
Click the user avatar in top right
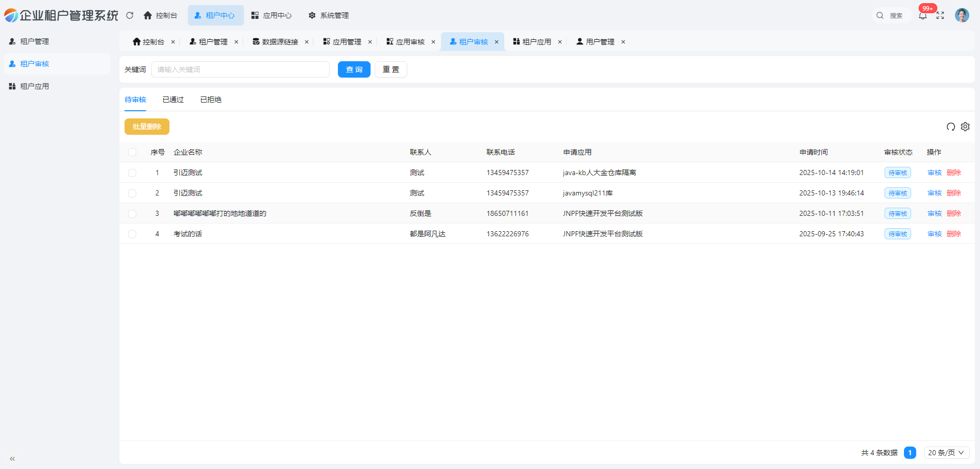pos(962,15)
